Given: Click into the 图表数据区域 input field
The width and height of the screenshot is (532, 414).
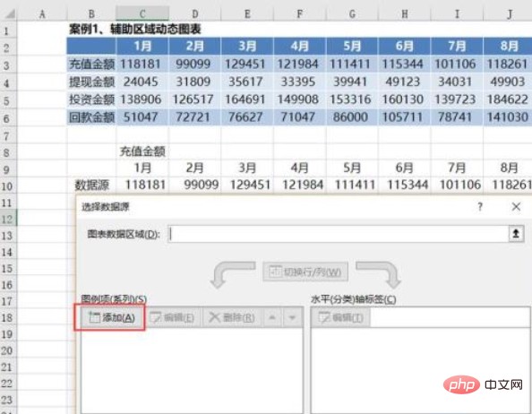Looking at the screenshot, I should point(339,234).
